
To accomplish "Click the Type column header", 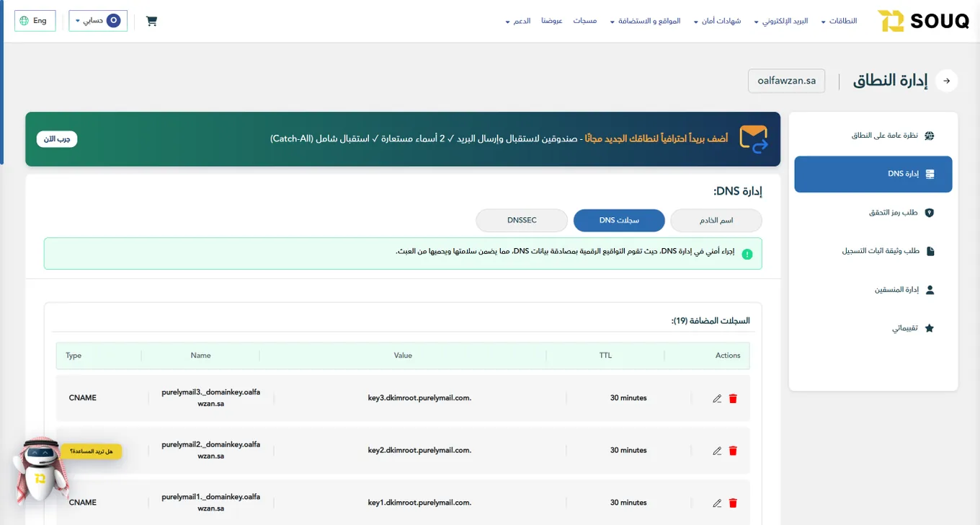I will click(74, 356).
